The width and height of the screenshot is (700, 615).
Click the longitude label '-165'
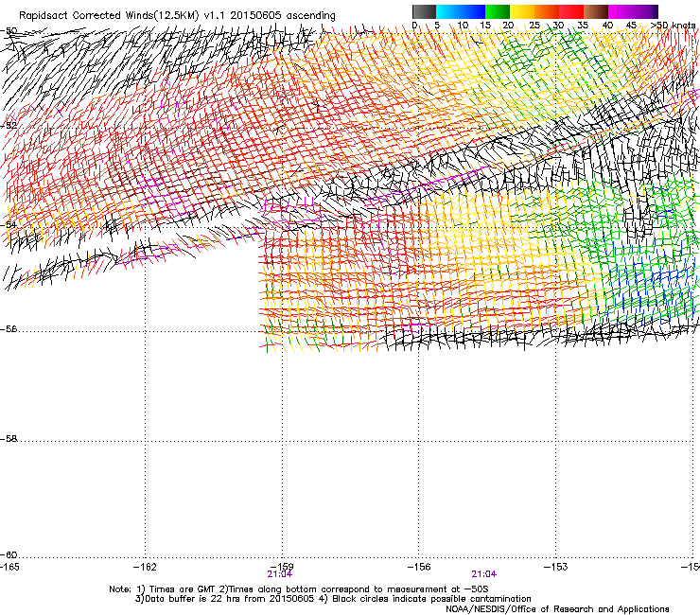tap(9, 567)
